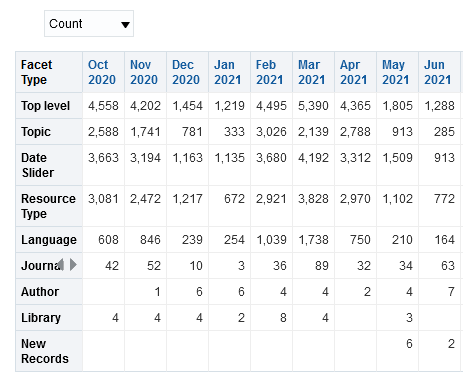The width and height of the screenshot is (463, 387).
Task: Open the Feb 2021 column header link
Action: tap(270, 72)
